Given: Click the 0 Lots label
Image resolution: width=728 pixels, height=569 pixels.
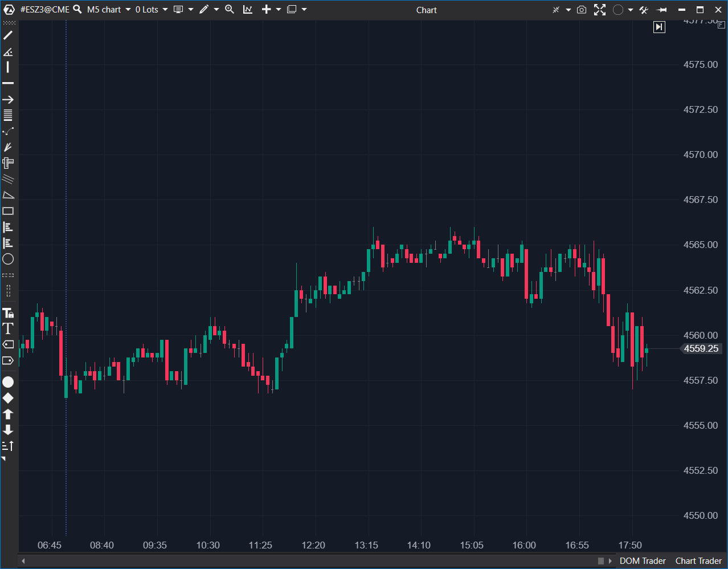Looking at the screenshot, I should pos(147,10).
